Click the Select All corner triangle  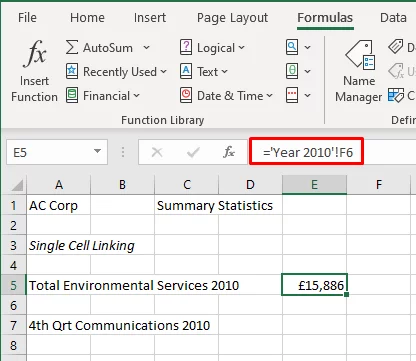coord(17,185)
